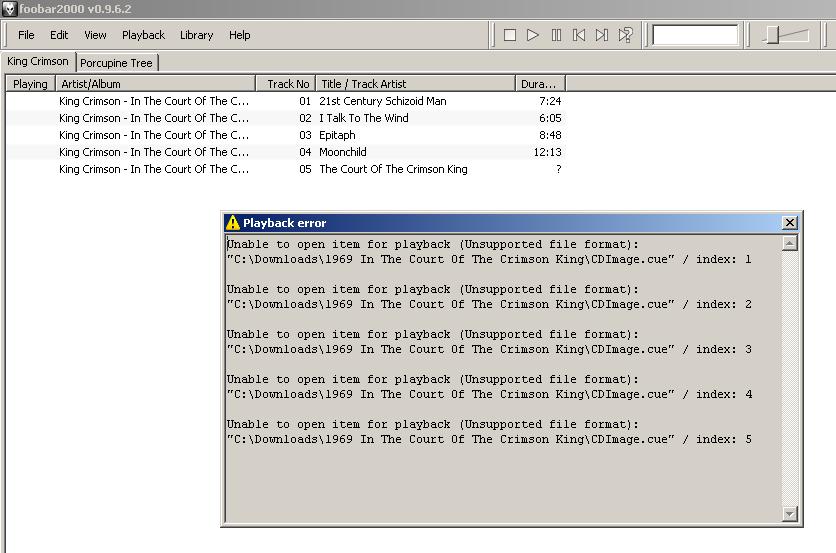Viewport: 836px width, 553px height.
Task: Select the track 21st Century Schizoid Man
Action: [x=382, y=101]
